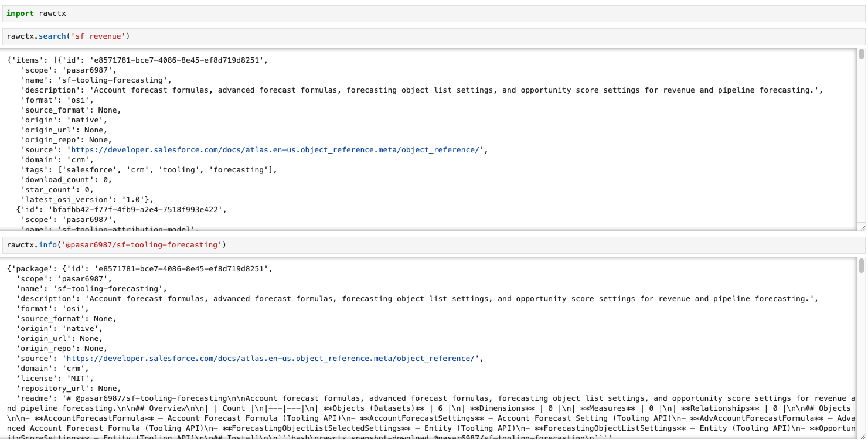The width and height of the screenshot is (868, 443).
Task: Open the Salesforce source link in info output
Action: (x=270, y=359)
